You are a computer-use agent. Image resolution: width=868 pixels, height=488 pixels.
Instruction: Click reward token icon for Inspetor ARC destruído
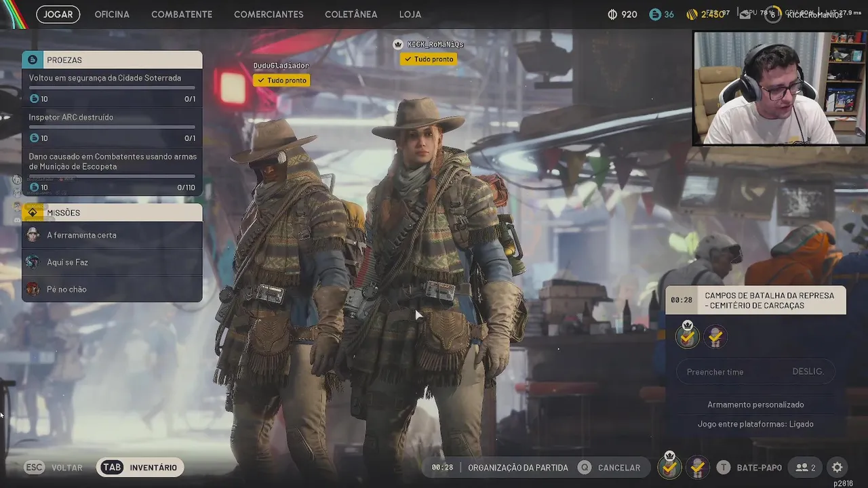click(x=34, y=138)
